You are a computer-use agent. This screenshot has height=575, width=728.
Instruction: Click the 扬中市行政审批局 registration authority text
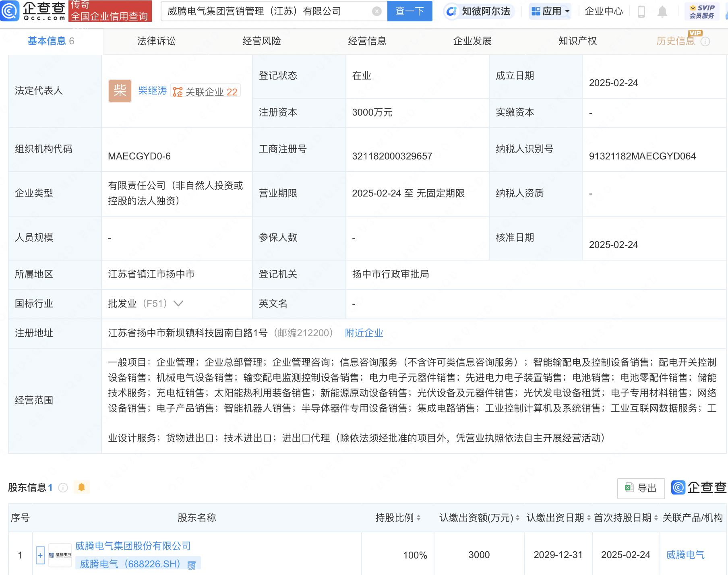coord(391,274)
